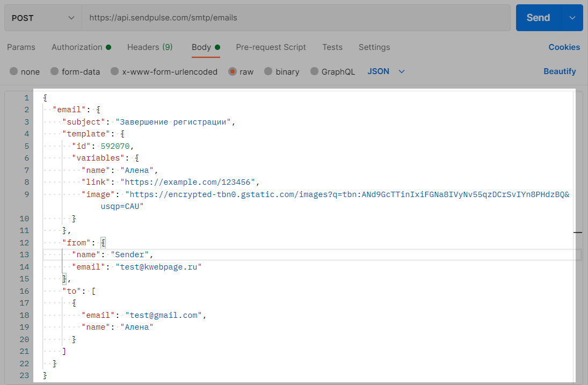Expand the JSON format dropdown
The image size is (588, 385).
point(386,71)
